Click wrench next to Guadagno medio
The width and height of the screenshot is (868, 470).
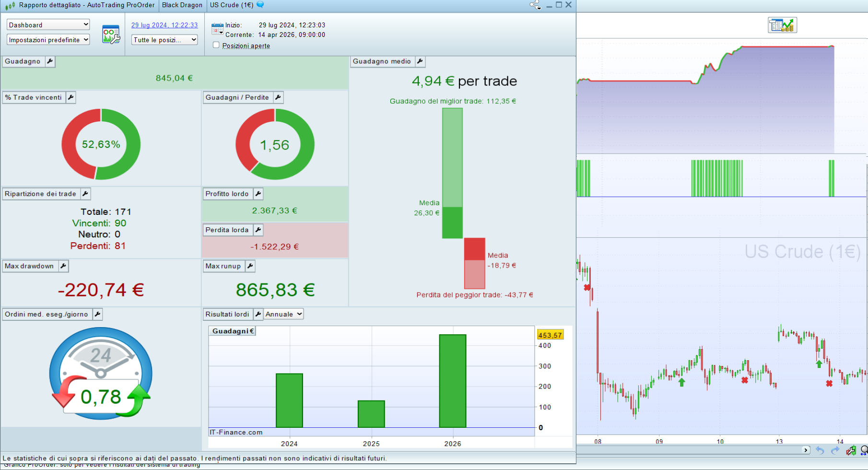coord(420,61)
